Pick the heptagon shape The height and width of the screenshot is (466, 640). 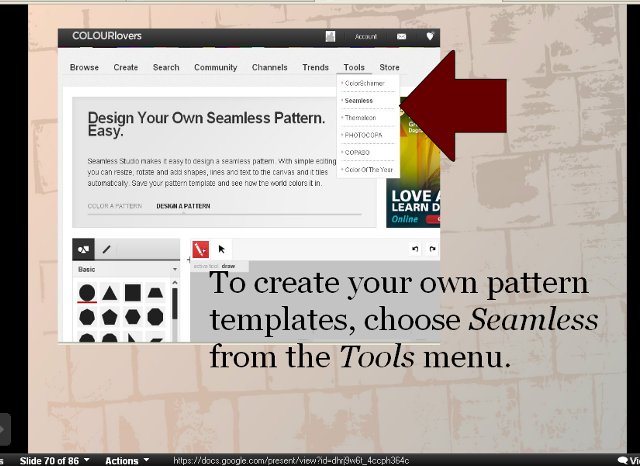point(87,317)
